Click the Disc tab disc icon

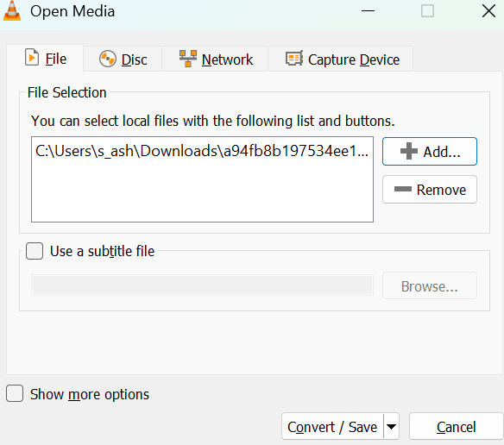107,60
